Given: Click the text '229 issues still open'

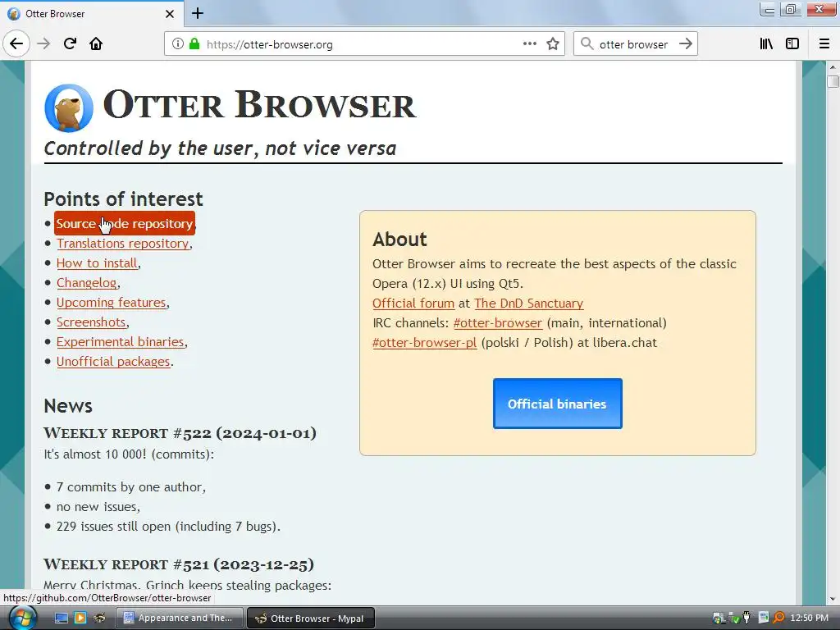Looking at the screenshot, I should (x=113, y=527).
